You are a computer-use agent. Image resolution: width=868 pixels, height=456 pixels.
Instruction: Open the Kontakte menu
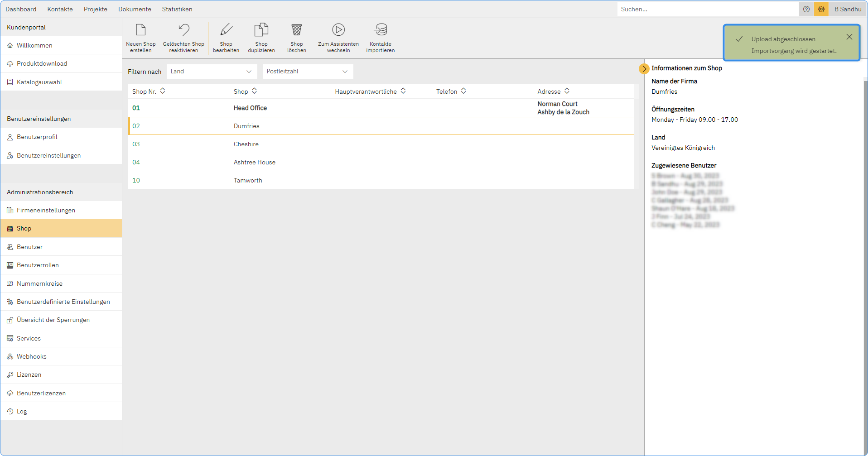coord(60,9)
